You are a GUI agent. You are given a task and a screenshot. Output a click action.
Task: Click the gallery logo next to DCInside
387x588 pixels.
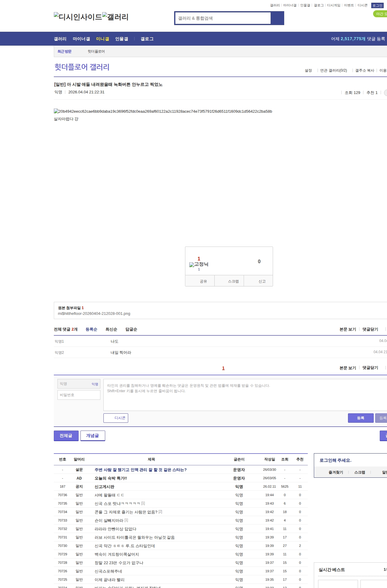click(x=115, y=17)
